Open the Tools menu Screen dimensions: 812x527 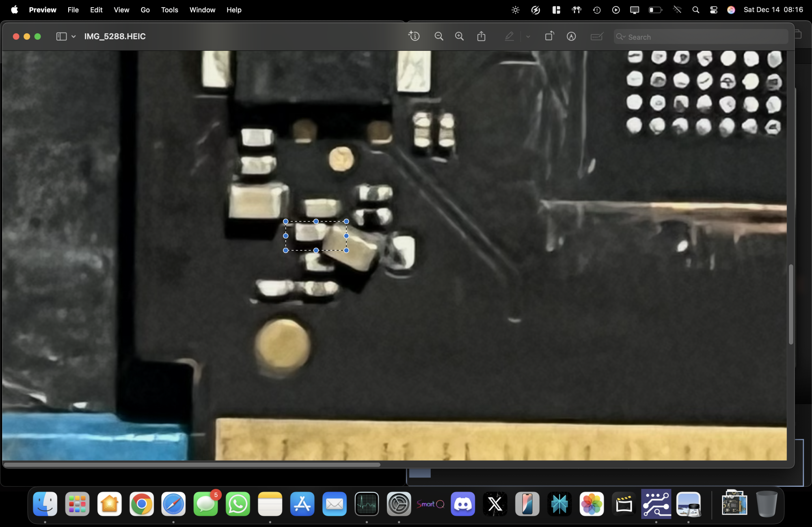coord(169,10)
